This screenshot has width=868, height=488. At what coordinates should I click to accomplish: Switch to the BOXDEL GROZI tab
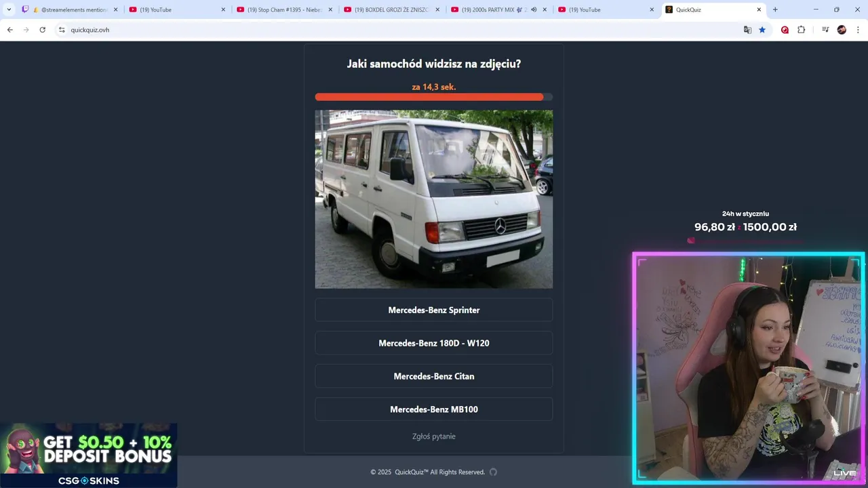391,9
